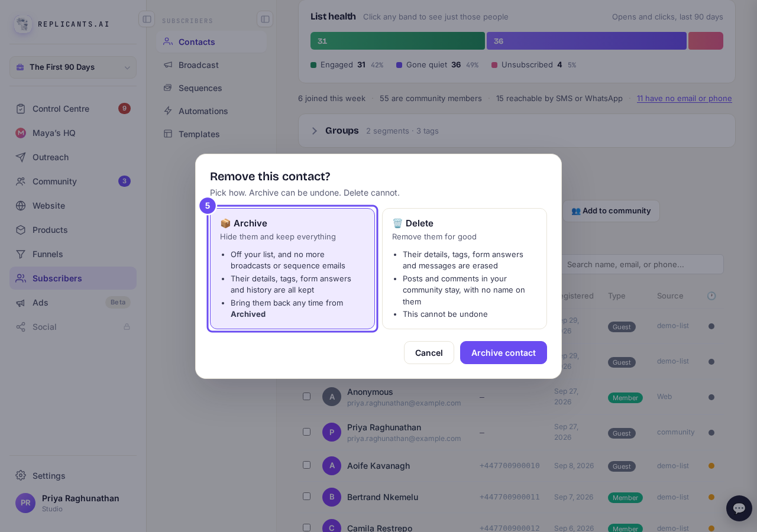Screen dimensions: 757x532
Task: Cancel the remove contact dialog
Action: coord(429,352)
